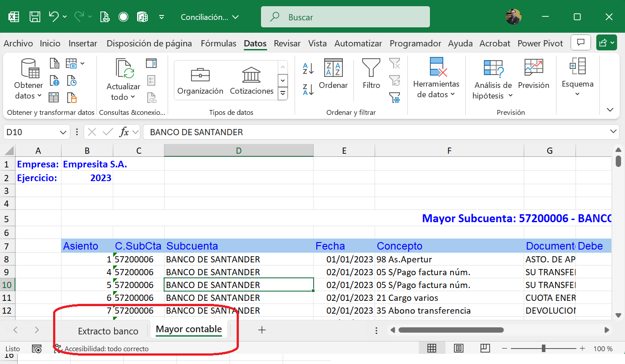Image resolution: width=625 pixels, height=364 pixels.
Task: Expand the formula bar
Action: coord(613,131)
